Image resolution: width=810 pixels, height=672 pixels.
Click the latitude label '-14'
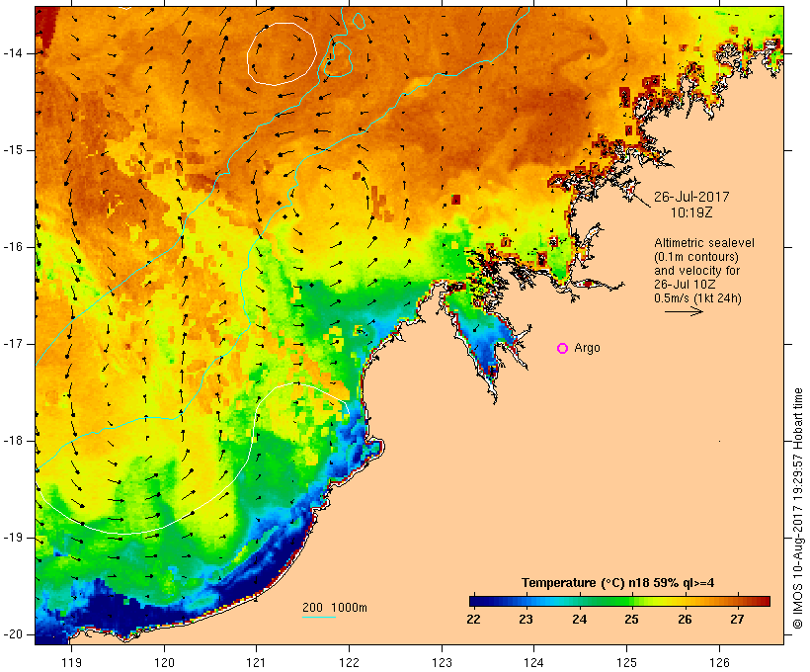(12, 53)
